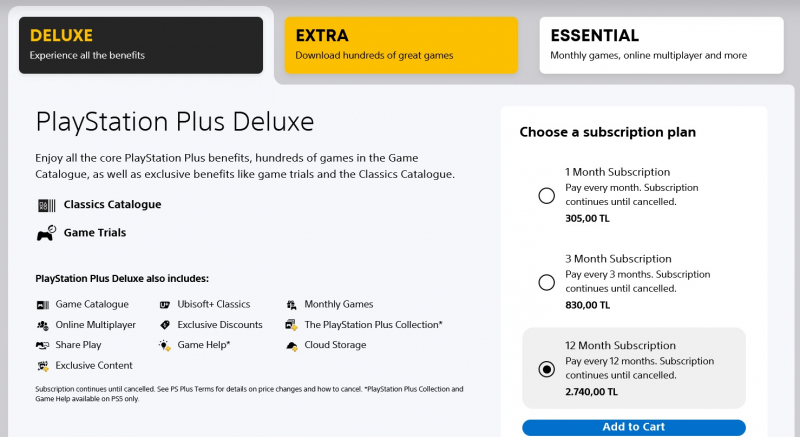Click the Classics Catalogue icon
The image size is (800, 437).
pyautogui.click(x=45, y=205)
